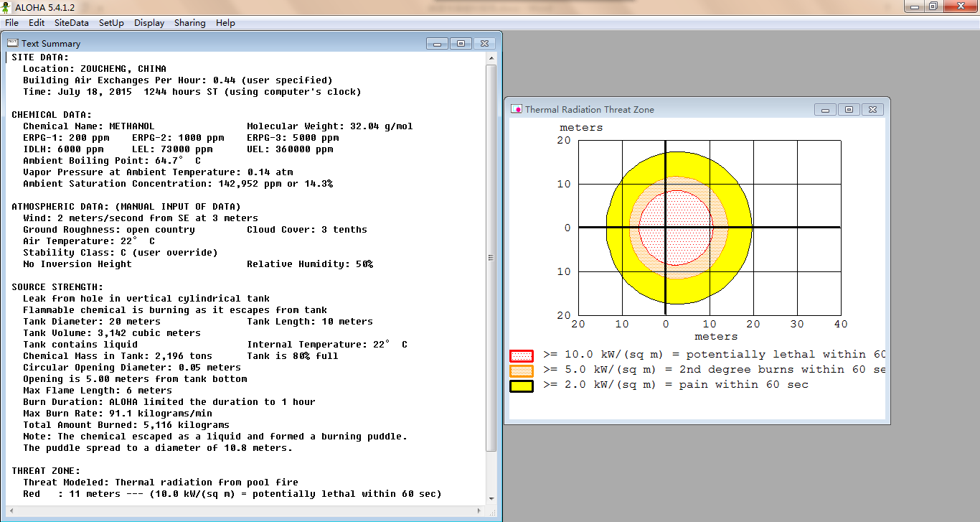The width and height of the screenshot is (980, 522).
Task: Maximize the Text Summary window
Action: tap(461, 44)
